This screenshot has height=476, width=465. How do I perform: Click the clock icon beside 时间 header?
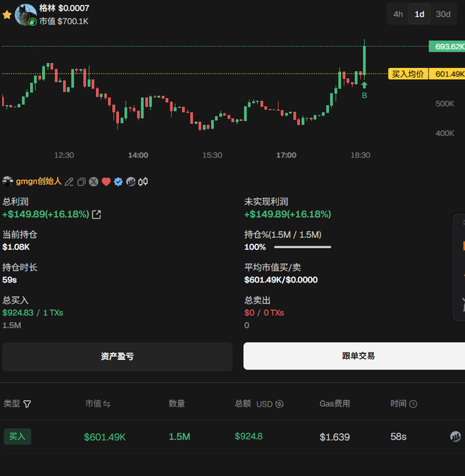413,404
